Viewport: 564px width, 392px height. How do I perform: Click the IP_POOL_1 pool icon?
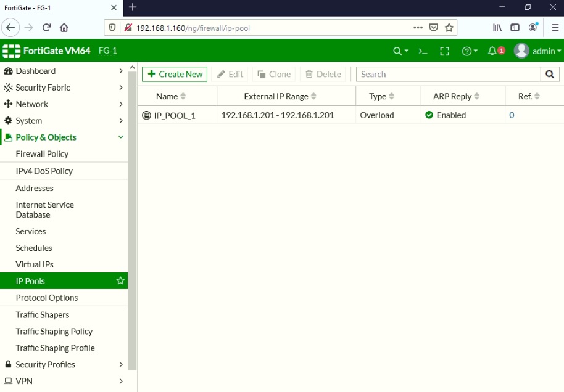tap(146, 115)
